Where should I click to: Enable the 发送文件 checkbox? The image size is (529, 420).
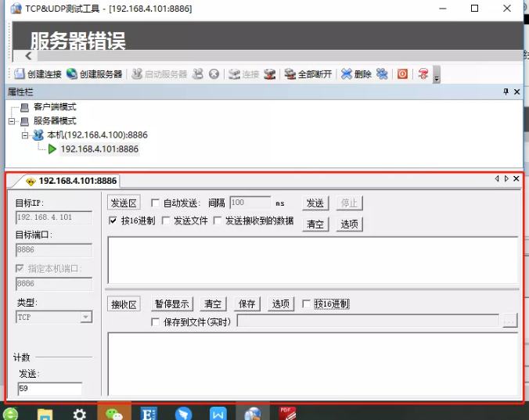166,221
